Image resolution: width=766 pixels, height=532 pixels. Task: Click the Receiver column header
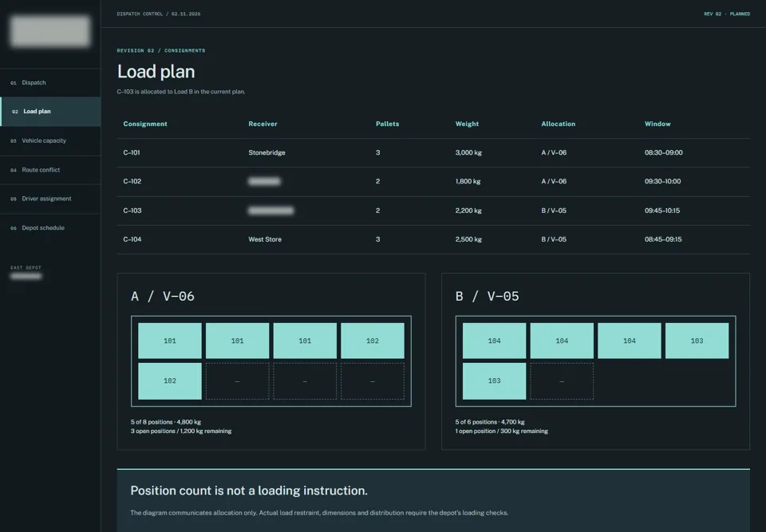263,124
